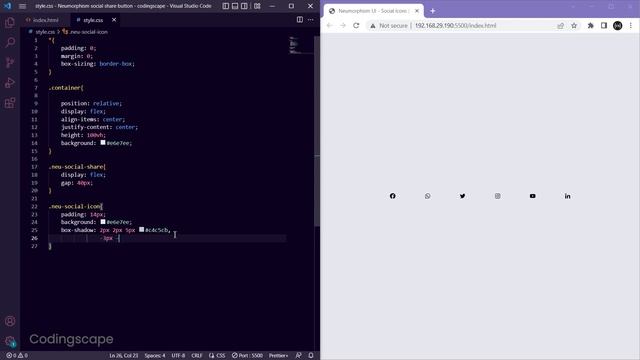The width and height of the screenshot is (640, 360).
Task: Change file encoding UTF-8 in status bar
Action: click(x=178, y=356)
